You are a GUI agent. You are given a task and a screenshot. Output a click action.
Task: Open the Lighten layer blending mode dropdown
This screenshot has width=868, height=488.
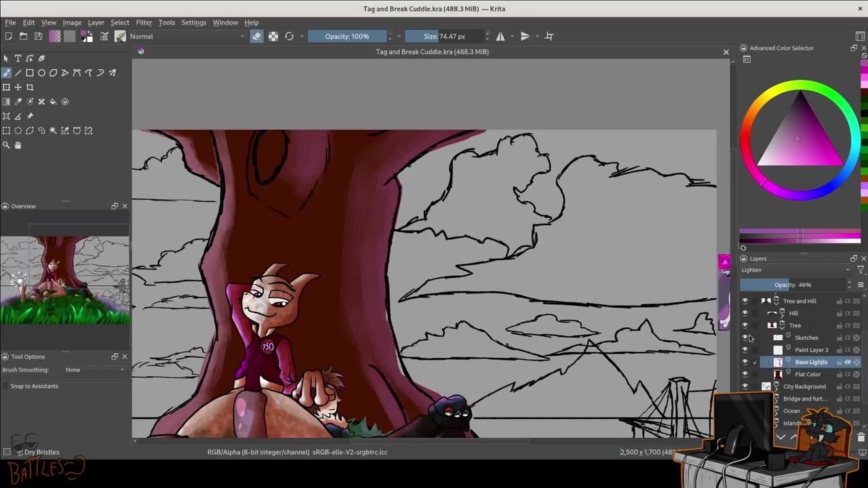795,270
